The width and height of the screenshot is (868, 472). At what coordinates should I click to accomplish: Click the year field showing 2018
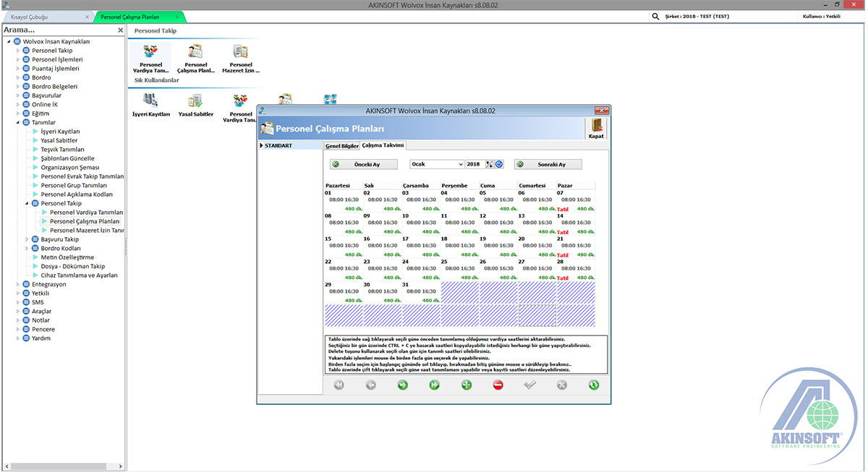(475, 164)
